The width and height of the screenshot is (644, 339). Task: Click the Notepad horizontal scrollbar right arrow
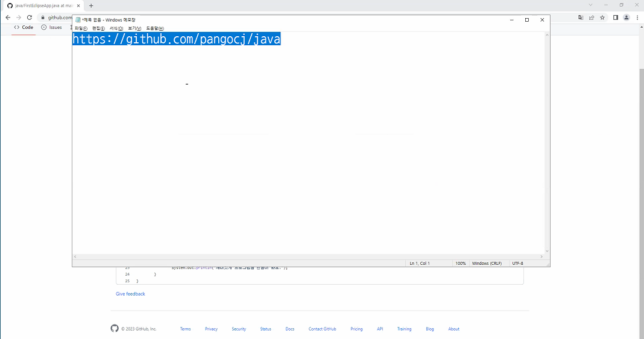pyautogui.click(x=541, y=256)
